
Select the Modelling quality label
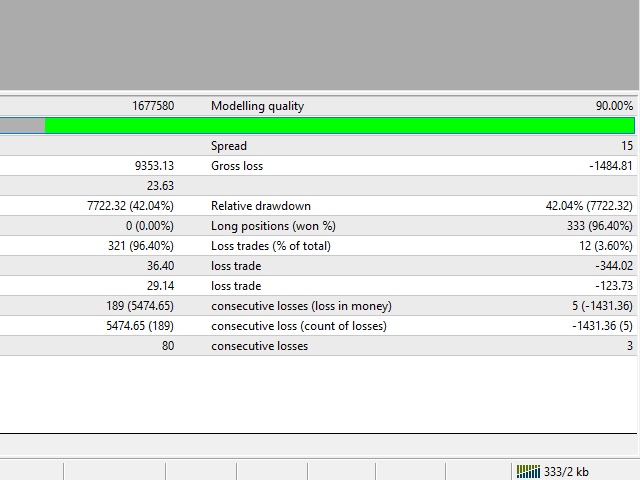[x=257, y=106]
